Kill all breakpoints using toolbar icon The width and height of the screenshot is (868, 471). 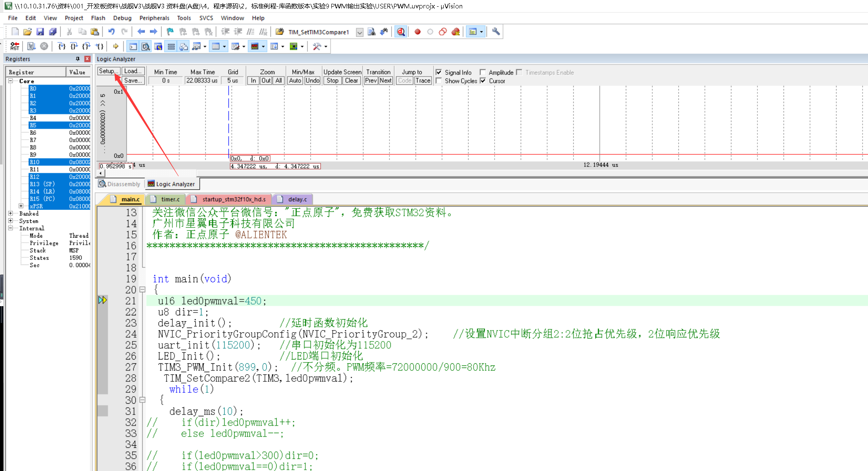455,32
